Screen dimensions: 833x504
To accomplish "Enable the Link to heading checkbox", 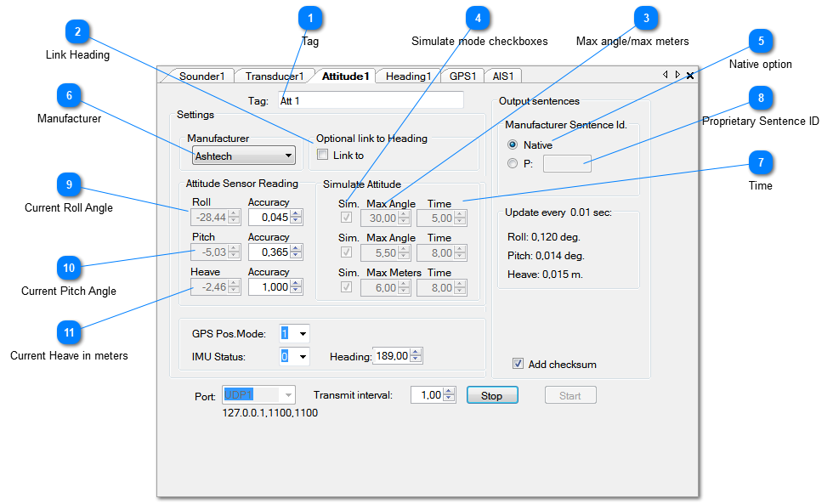I will click(x=322, y=155).
